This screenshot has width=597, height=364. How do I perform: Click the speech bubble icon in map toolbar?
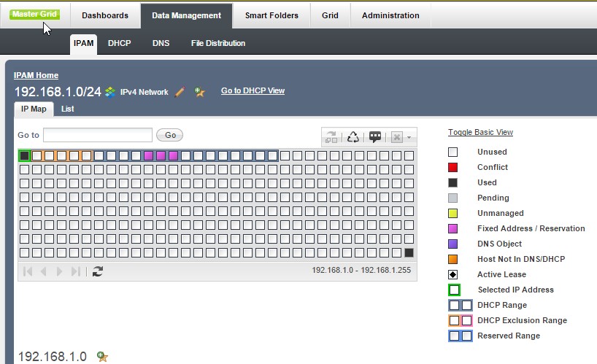pos(375,136)
